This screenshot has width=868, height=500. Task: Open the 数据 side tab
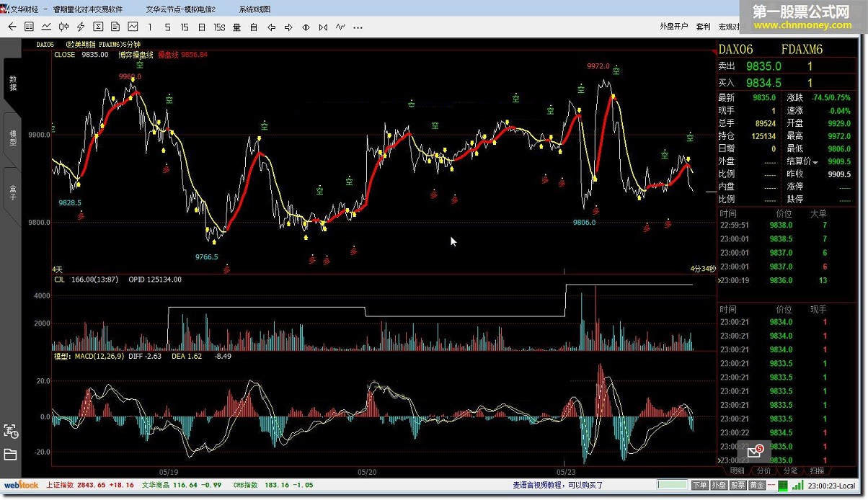[13, 83]
